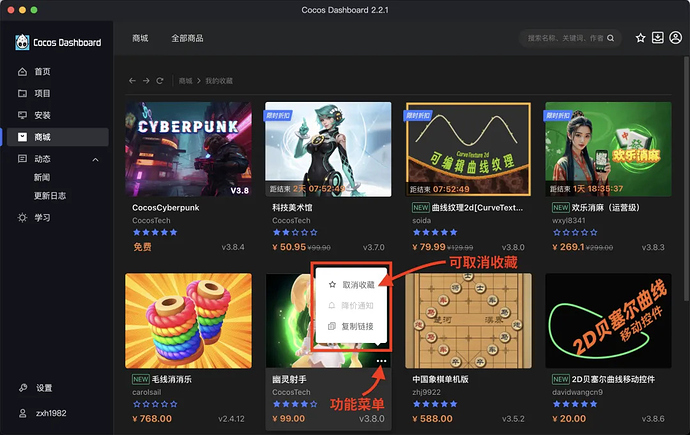Open the 商城 top tab

140,38
